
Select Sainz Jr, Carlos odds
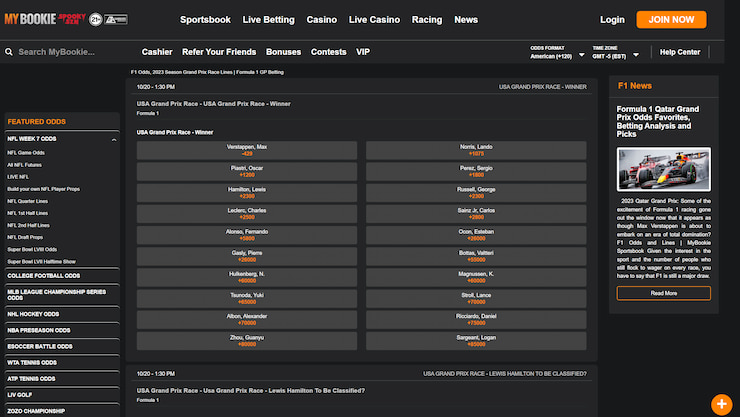(x=476, y=214)
